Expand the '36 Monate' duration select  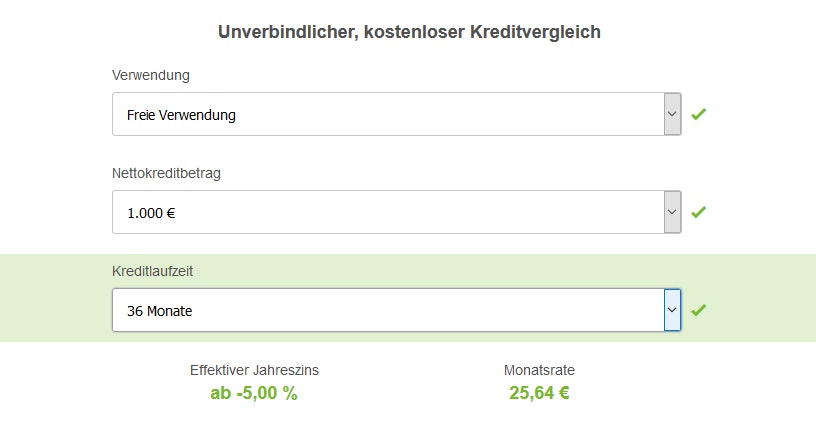[388, 310]
